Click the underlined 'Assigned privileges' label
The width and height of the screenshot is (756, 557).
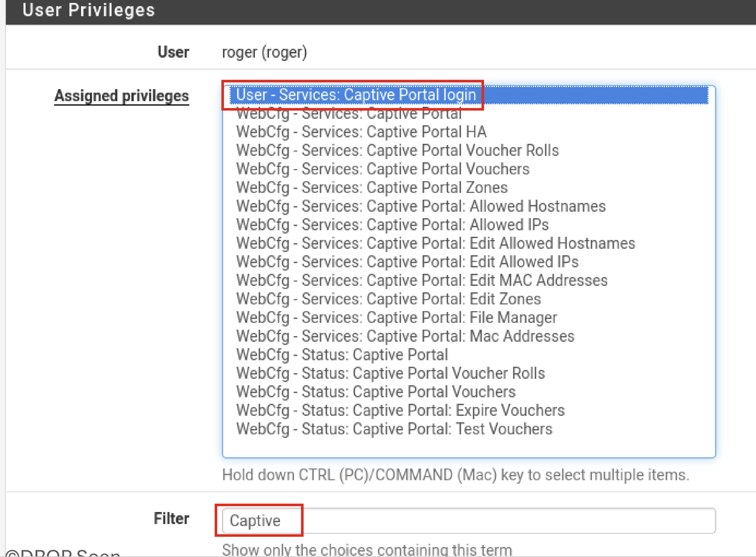tap(122, 96)
